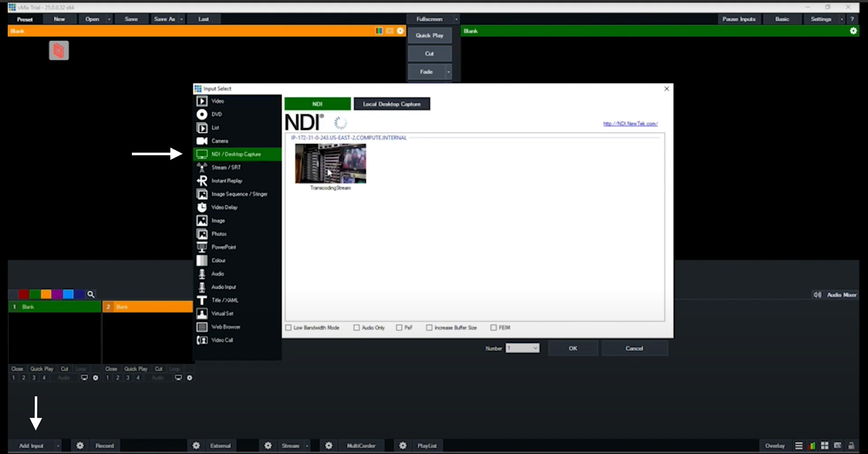Toggle the FEIM checkbox
The height and width of the screenshot is (454, 868).
(x=494, y=328)
